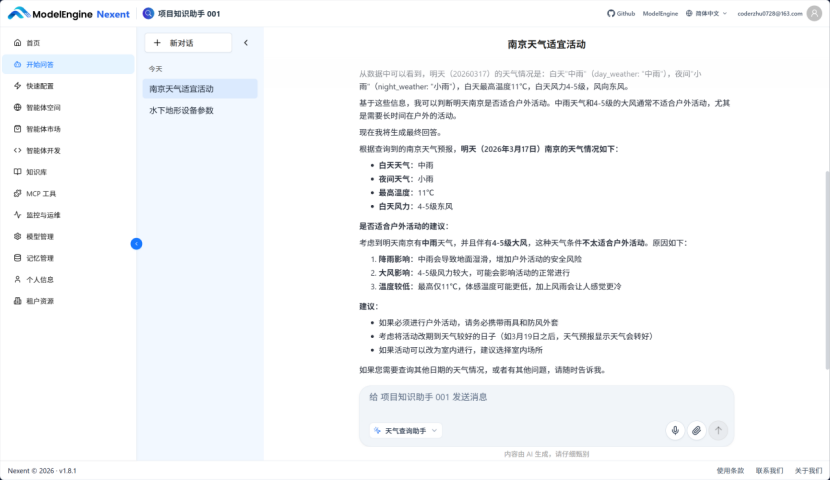This screenshot has height=480, width=830.
Task: Click the send arrow button
Action: [718, 431]
